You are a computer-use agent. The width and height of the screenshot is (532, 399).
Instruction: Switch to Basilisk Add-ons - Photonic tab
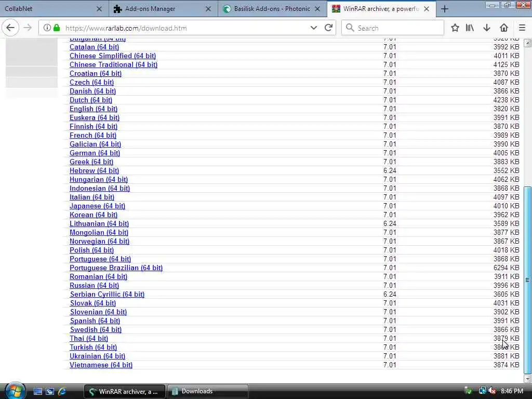coord(272,9)
